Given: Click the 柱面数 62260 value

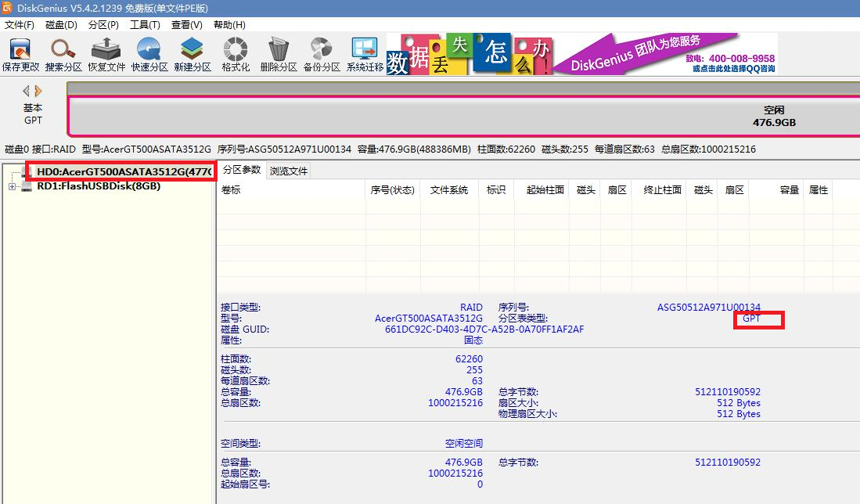Looking at the screenshot, I should click(x=469, y=358).
